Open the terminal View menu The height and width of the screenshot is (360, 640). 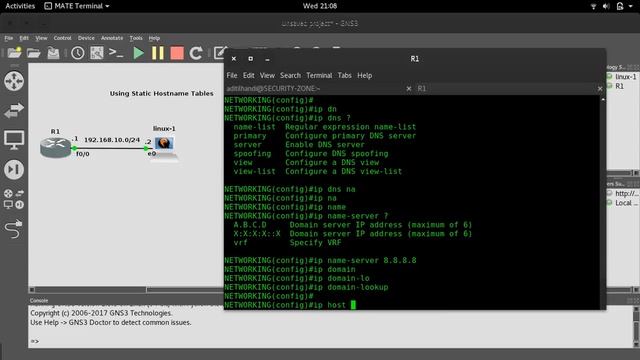(267, 76)
